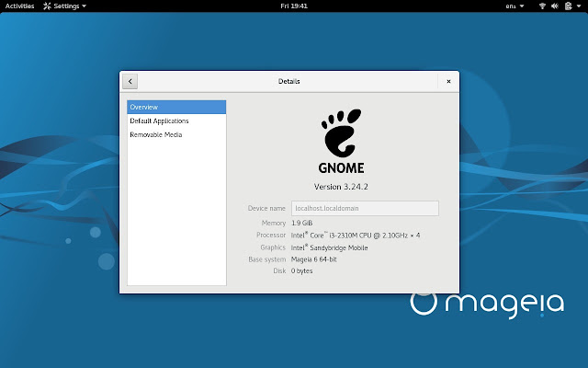Click the base system value Mageia 6 64-bit
Image resolution: width=588 pixels, height=368 pixels.
point(314,259)
